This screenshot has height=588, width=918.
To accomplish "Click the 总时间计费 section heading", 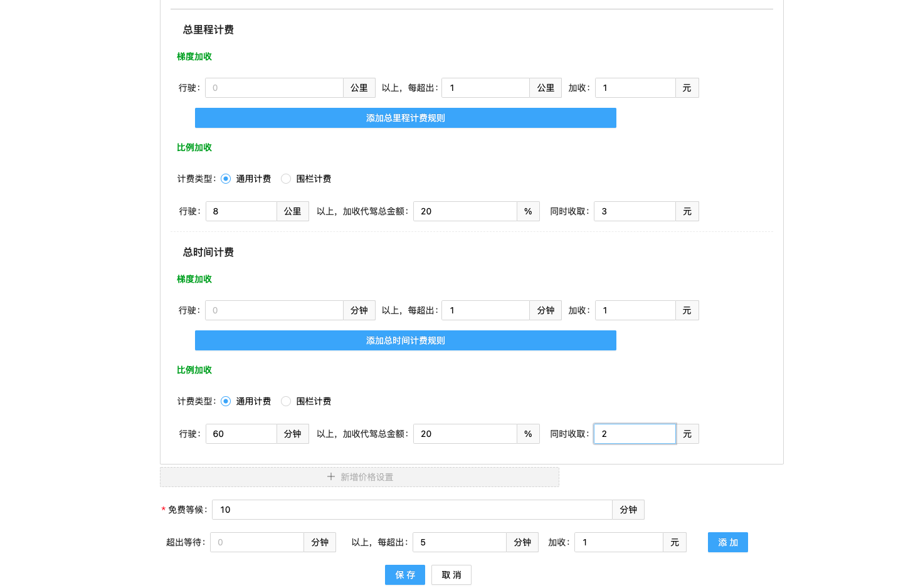I will coord(208,252).
